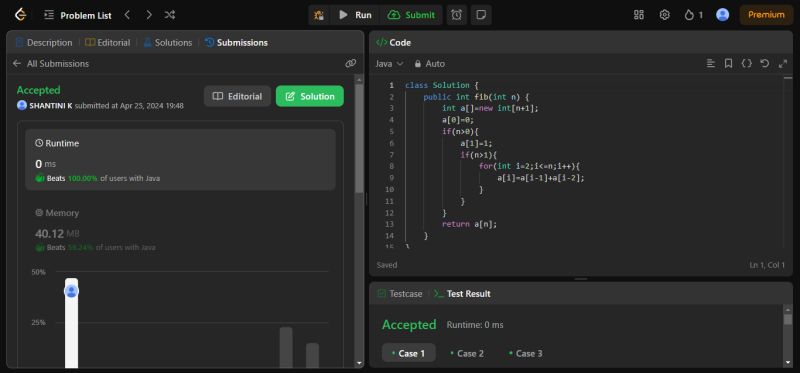
Task: Expand editor to fullscreen icon
Action: [783, 63]
